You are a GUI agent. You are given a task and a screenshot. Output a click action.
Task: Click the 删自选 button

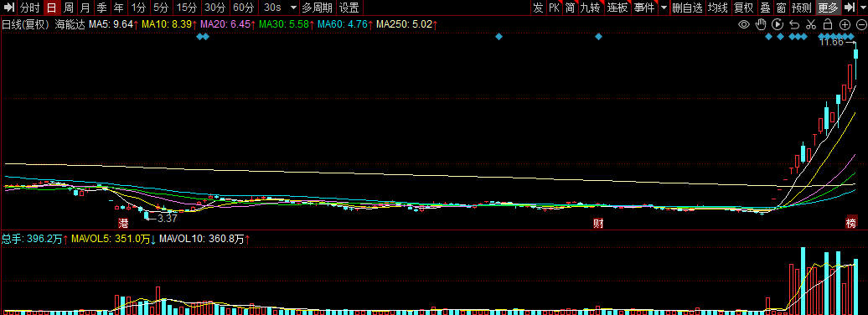pos(687,8)
